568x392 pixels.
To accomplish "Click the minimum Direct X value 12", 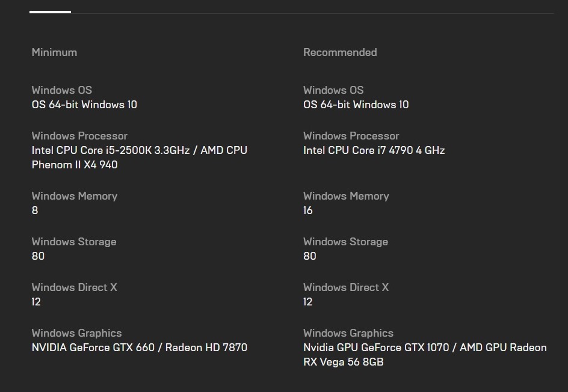I will tap(36, 302).
